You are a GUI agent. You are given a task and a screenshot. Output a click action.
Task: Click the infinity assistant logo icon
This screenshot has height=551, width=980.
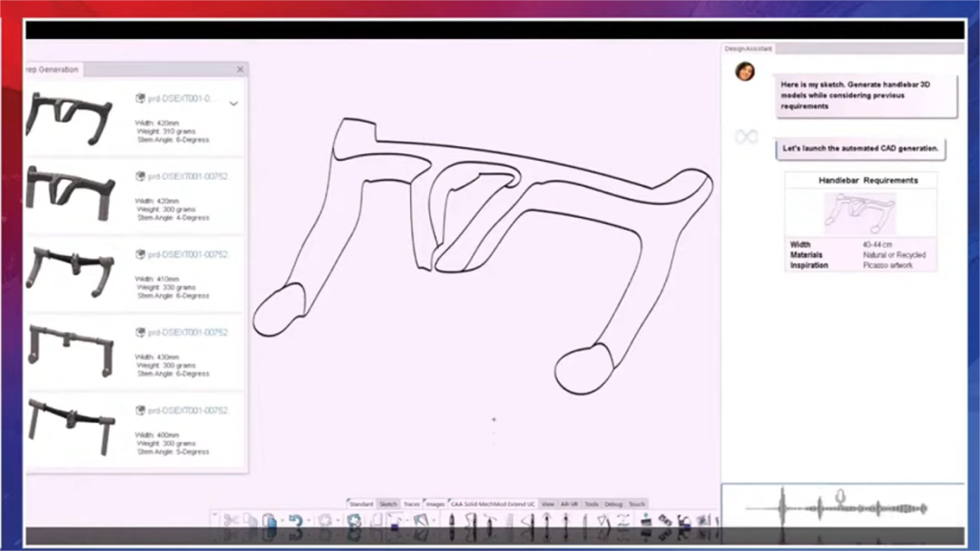coord(746,136)
